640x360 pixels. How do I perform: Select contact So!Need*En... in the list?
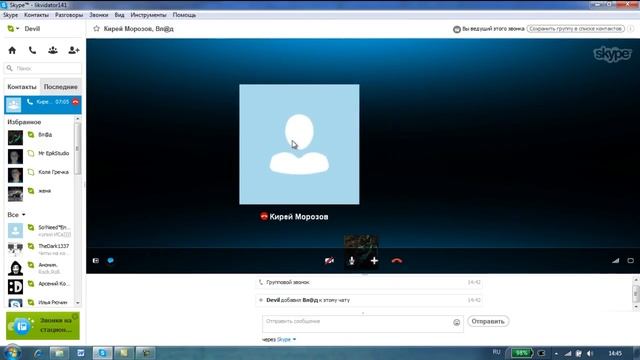point(40,231)
